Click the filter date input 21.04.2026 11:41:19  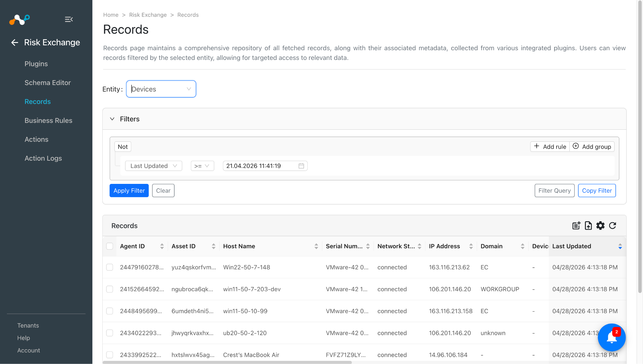point(265,166)
